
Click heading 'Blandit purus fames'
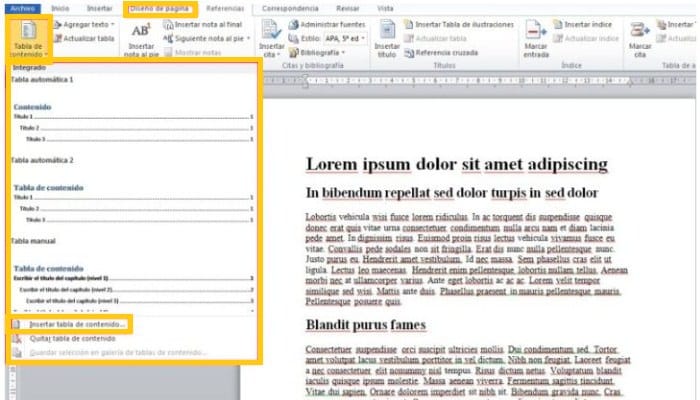point(366,325)
